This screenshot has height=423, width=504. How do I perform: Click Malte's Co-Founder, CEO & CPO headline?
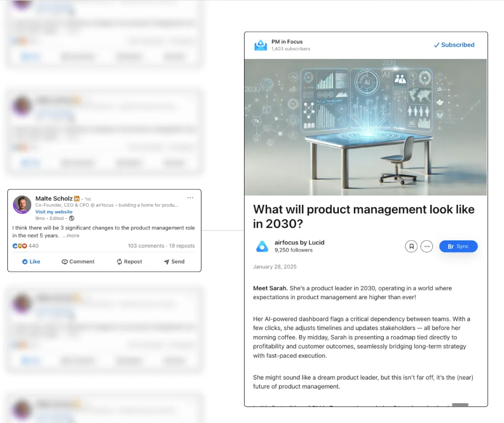pyautogui.click(x=107, y=205)
